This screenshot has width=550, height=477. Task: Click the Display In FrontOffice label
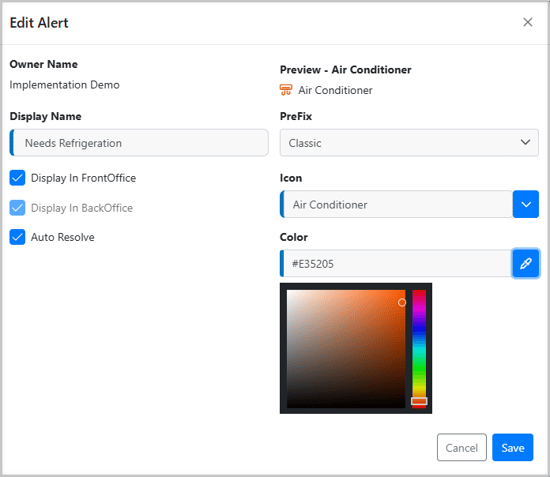pyautogui.click(x=83, y=178)
